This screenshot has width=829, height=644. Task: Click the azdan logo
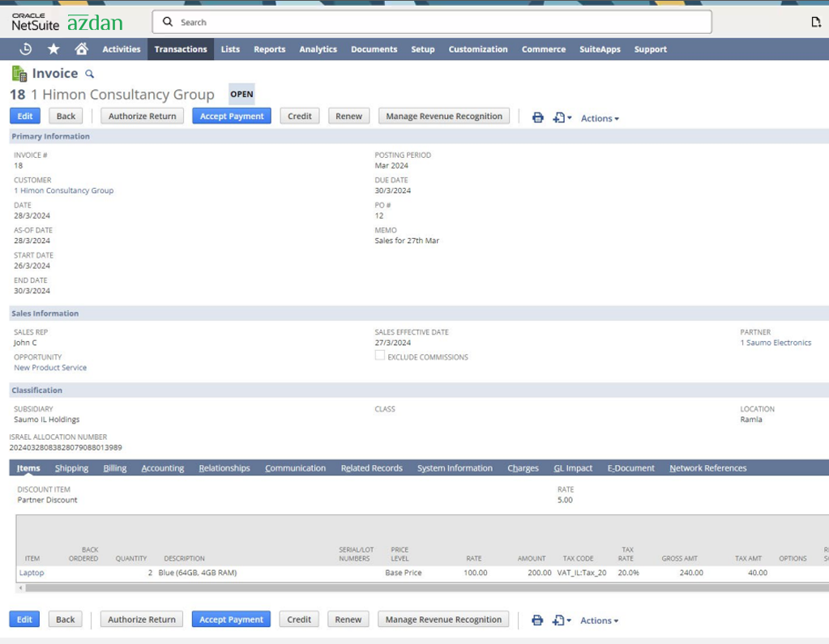[96, 23]
